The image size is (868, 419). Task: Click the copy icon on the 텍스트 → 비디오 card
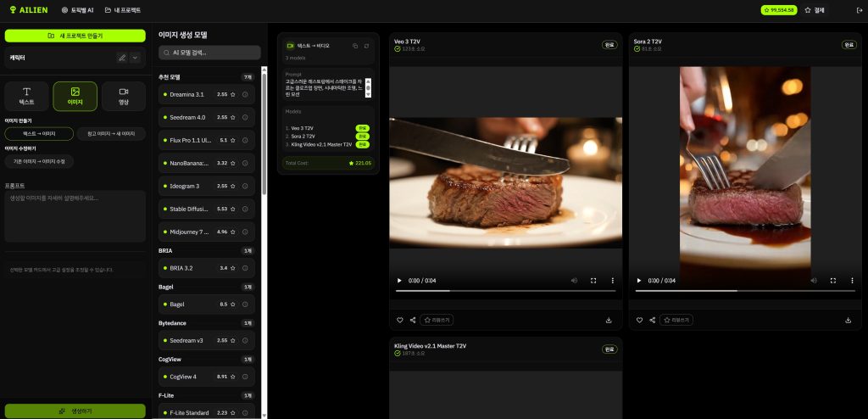tap(355, 45)
